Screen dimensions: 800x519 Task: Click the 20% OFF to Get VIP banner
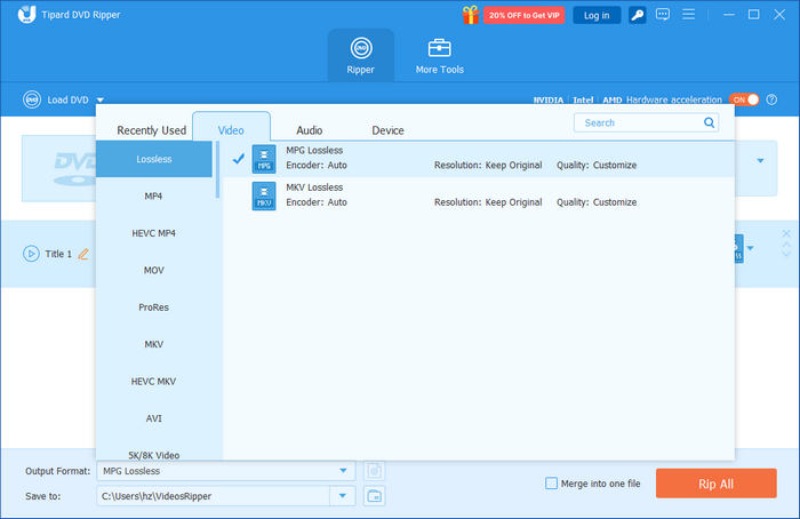tap(524, 15)
